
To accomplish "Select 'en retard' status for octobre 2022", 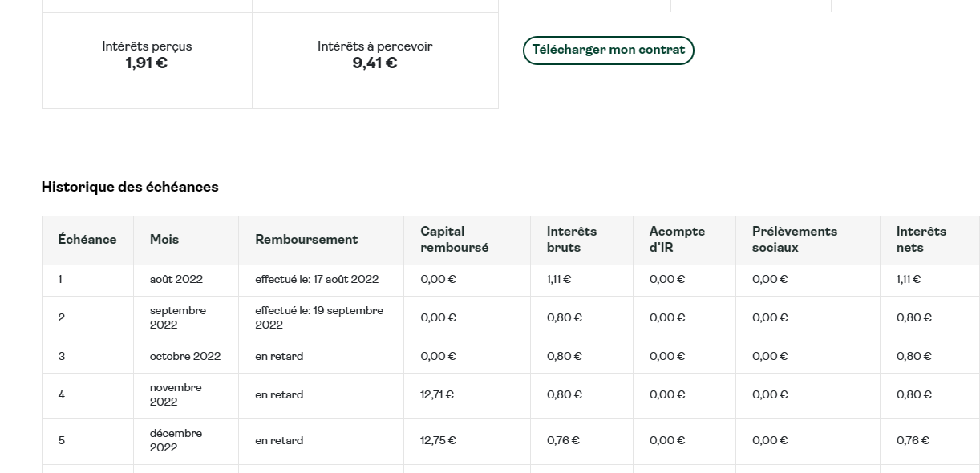I will pyautogui.click(x=279, y=357).
